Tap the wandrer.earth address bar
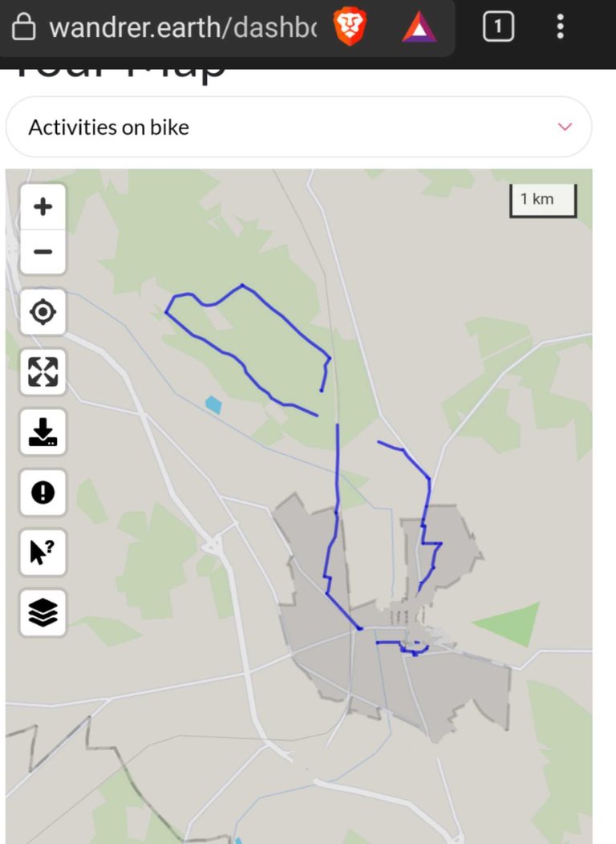The image size is (616, 844). [183, 27]
